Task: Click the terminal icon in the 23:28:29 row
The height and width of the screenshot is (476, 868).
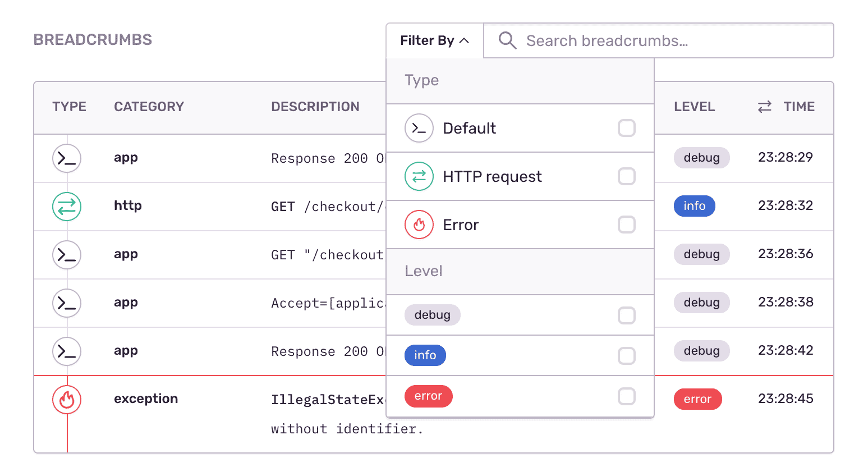Action: (x=67, y=158)
